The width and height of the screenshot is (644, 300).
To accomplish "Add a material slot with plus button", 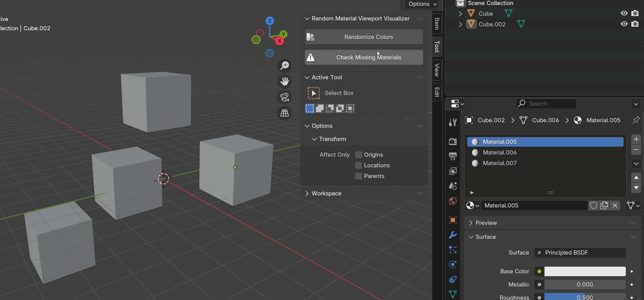I will (x=636, y=139).
